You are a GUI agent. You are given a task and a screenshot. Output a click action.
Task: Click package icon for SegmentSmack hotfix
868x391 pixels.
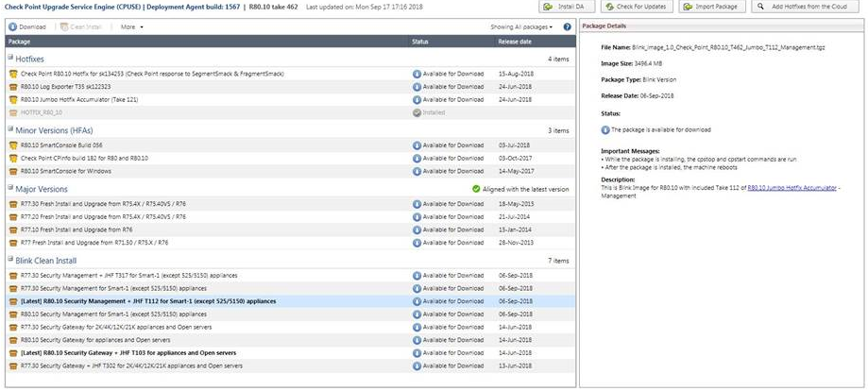[13, 74]
